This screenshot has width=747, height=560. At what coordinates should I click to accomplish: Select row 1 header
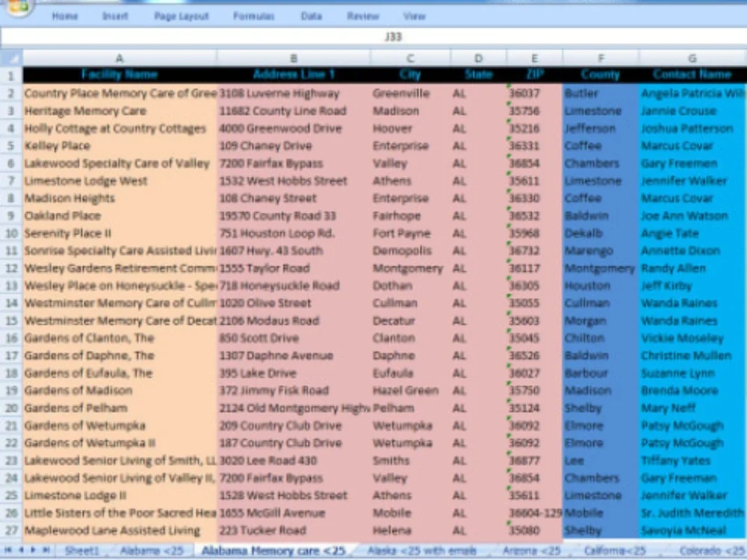11,75
